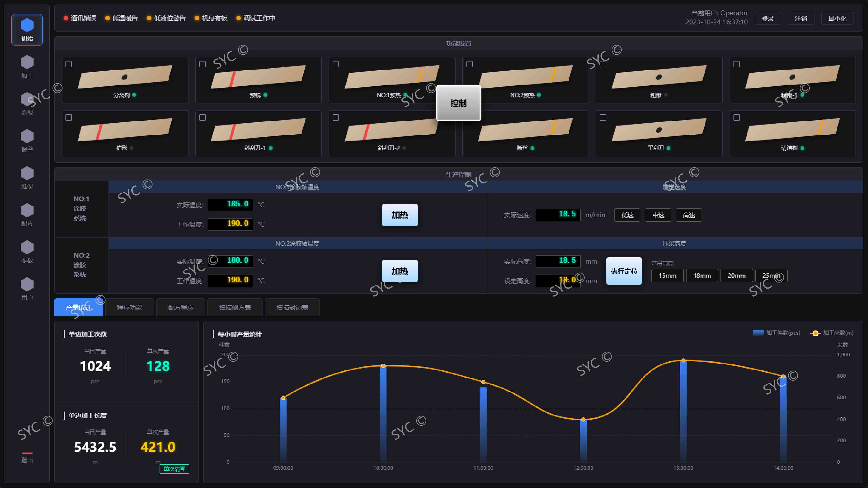This screenshot has height=488, width=868.
Task: Switch to the 程序功能 tab
Action: coord(130,307)
